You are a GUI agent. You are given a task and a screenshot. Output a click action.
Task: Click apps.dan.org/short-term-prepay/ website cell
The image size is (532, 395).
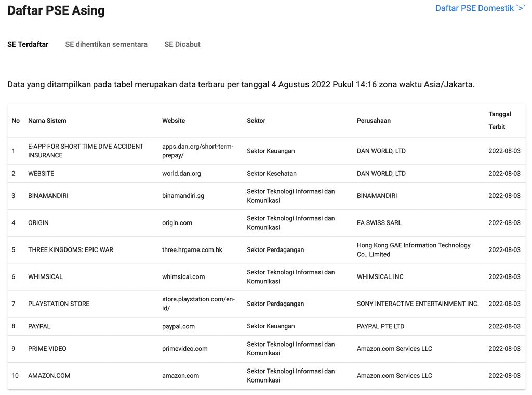pos(198,151)
